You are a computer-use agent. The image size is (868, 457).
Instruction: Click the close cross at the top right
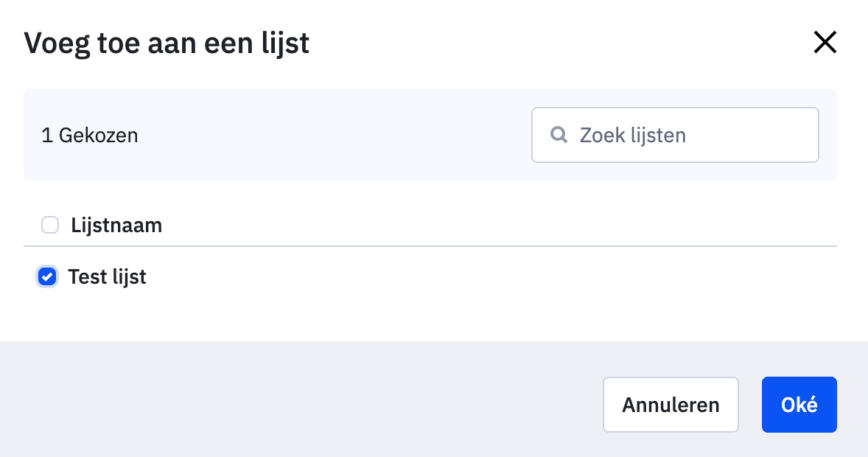tap(825, 43)
